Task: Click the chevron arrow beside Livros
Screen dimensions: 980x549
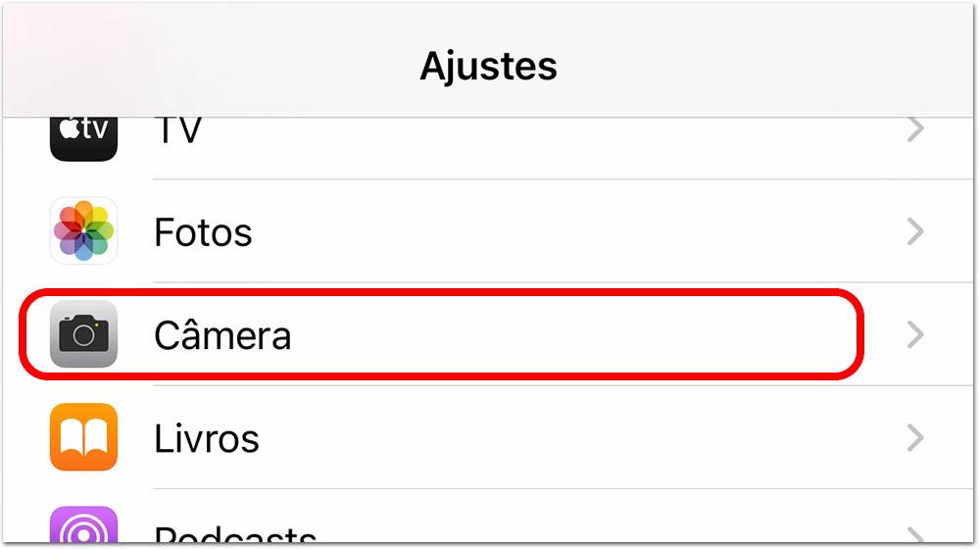Action: pyautogui.click(x=915, y=437)
